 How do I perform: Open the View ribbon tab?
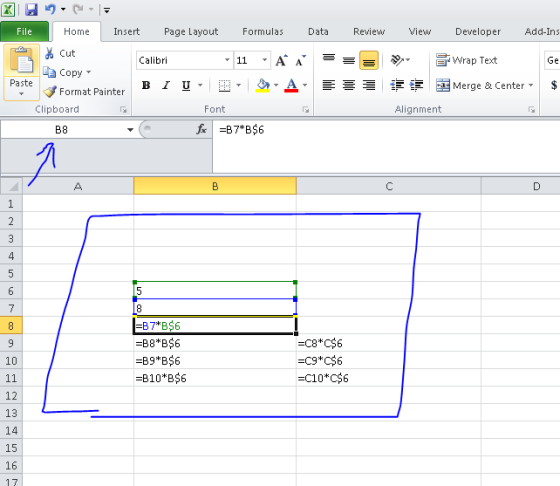pyautogui.click(x=420, y=31)
